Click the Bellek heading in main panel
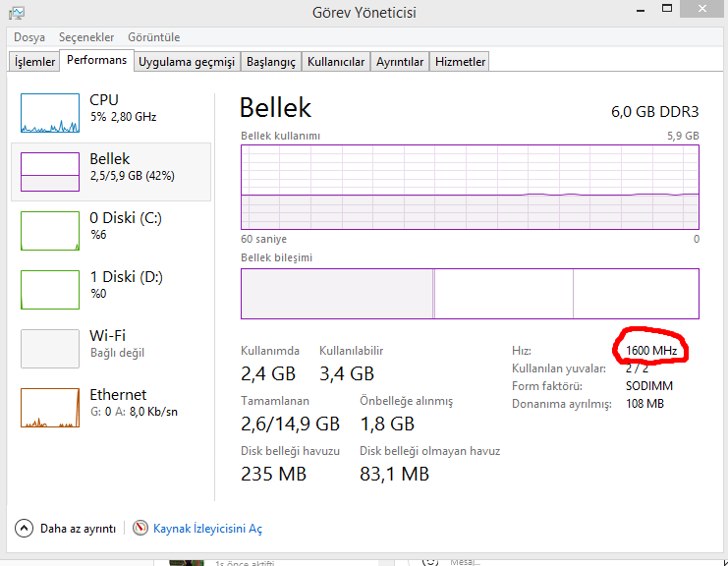Screen dimensions: 728x566 (x=275, y=108)
